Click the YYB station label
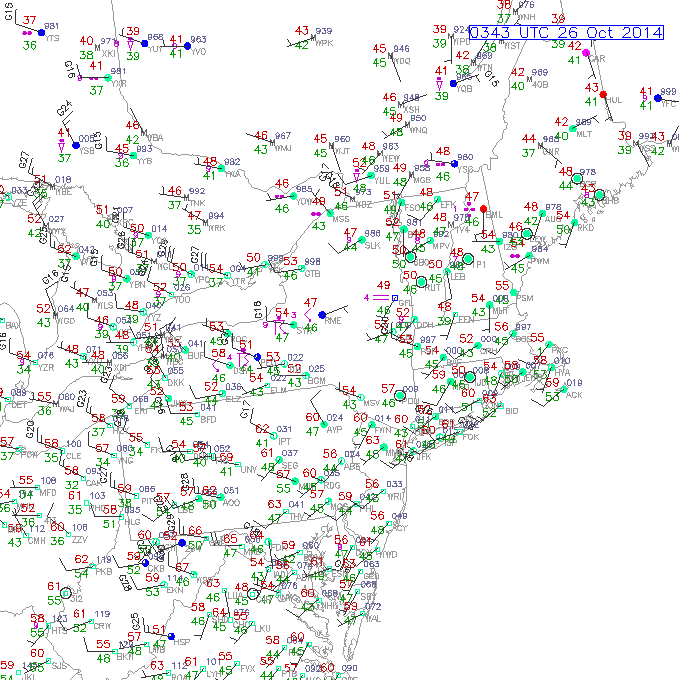The height and width of the screenshot is (680, 680). click(x=144, y=161)
